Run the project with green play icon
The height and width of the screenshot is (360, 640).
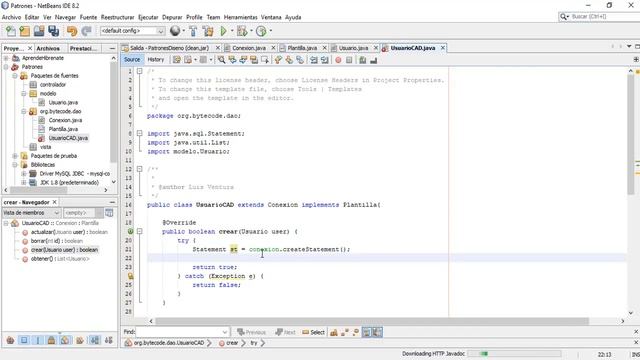coord(223,31)
